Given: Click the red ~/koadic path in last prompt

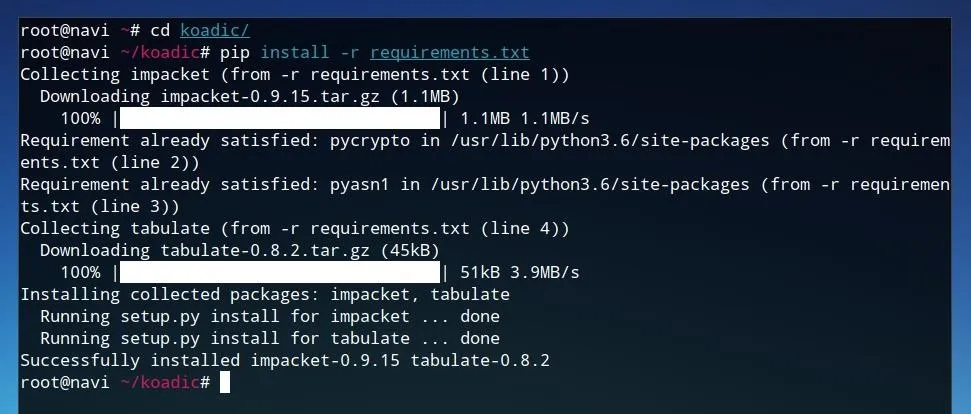Looking at the screenshot, I should pyautogui.click(x=160, y=382).
